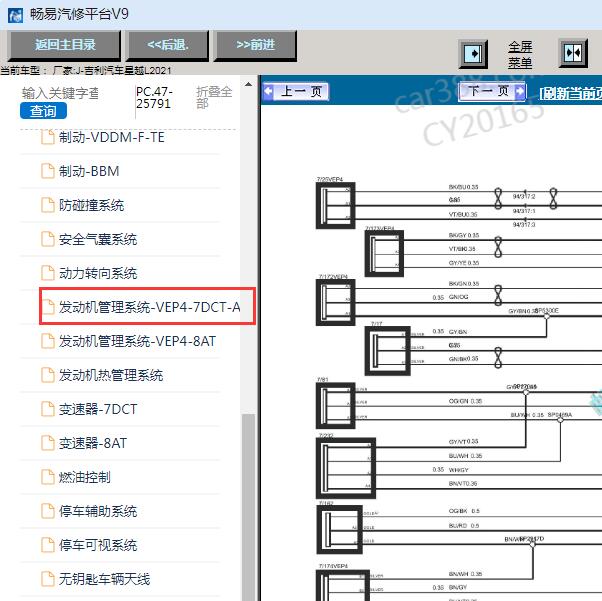Click the document icon beside 停车可视系统
This screenshot has width=602, height=601.
[48, 545]
